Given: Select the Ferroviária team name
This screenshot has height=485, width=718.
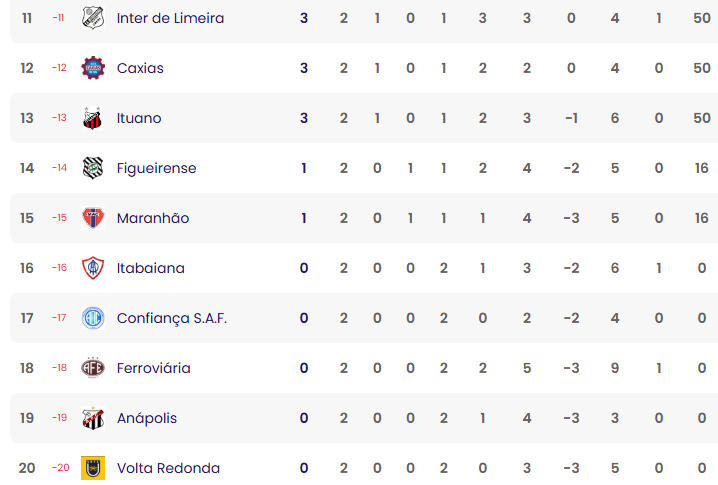Looking at the screenshot, I should coord(154,368).
